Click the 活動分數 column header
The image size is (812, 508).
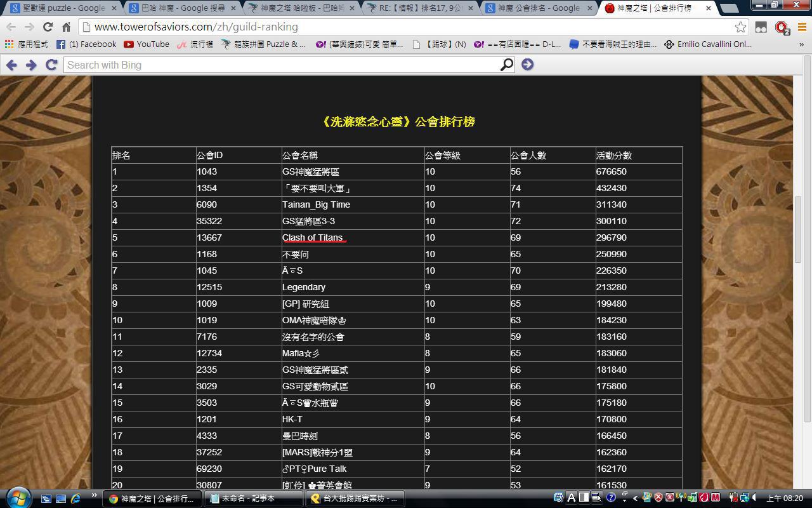click(614, 156)
